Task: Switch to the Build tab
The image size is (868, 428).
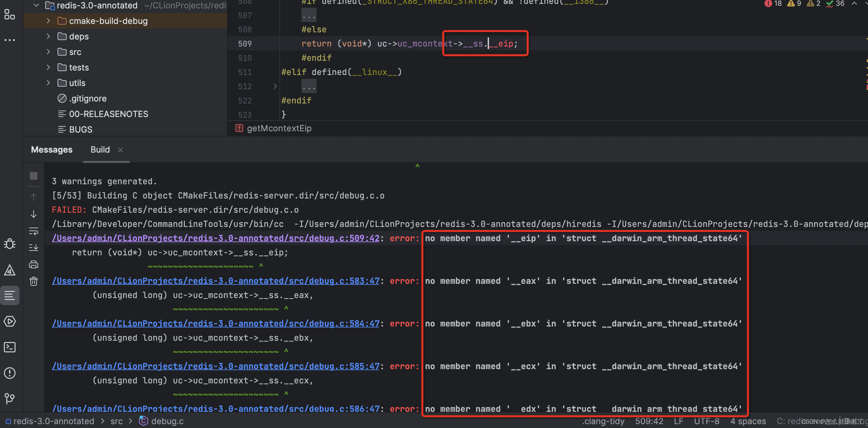Action: (x=100, y=150)
